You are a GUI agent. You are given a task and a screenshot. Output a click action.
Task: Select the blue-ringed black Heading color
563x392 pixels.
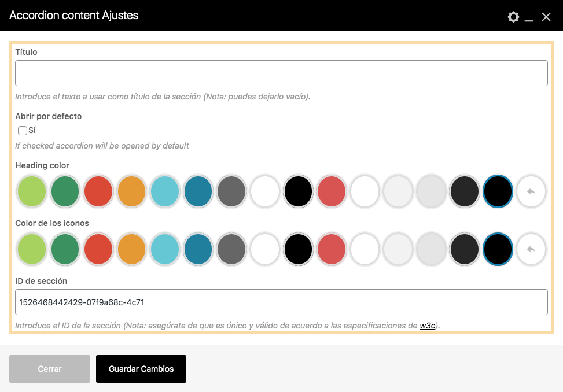tap(498, 191)
